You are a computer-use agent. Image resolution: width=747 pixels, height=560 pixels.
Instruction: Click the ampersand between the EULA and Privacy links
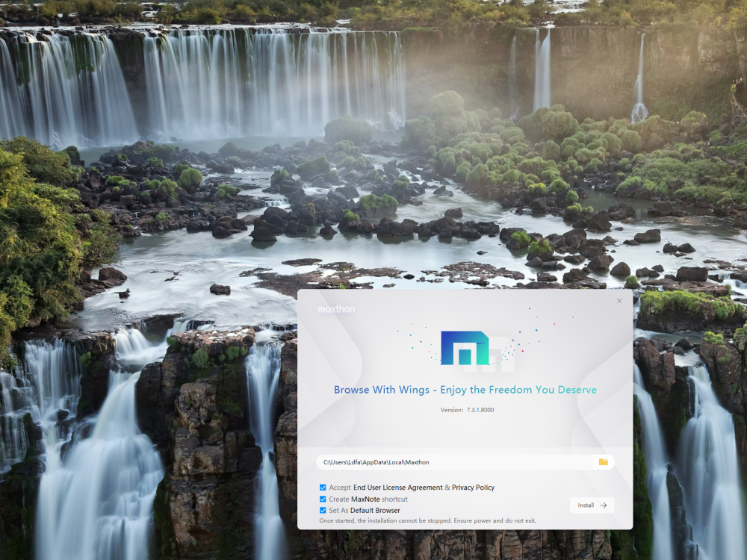(447, 488)
